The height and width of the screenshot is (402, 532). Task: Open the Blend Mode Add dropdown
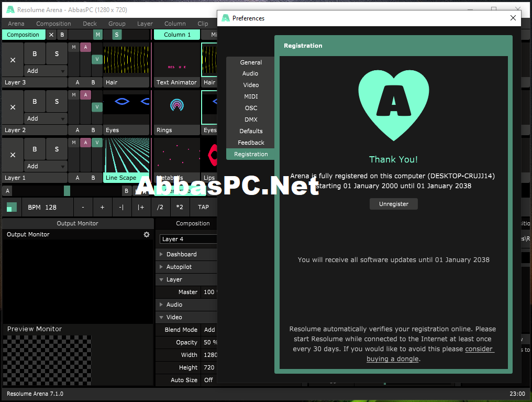click(x=209, y=330)
